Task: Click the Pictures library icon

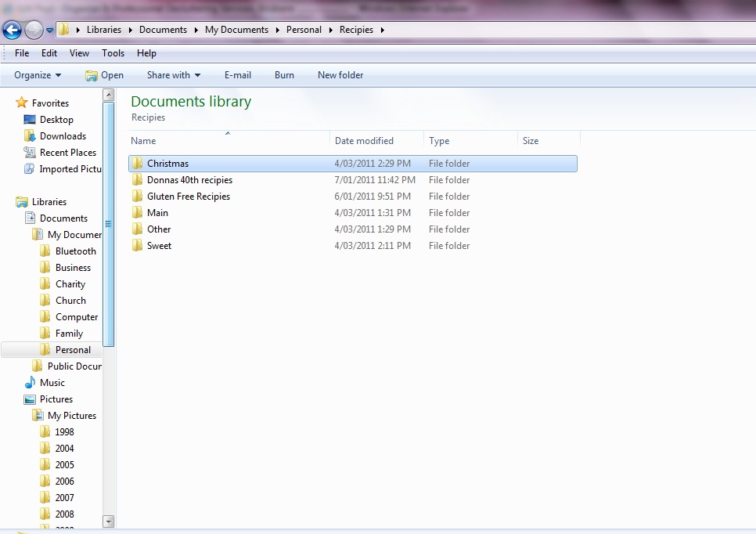Action: (30, 399)
